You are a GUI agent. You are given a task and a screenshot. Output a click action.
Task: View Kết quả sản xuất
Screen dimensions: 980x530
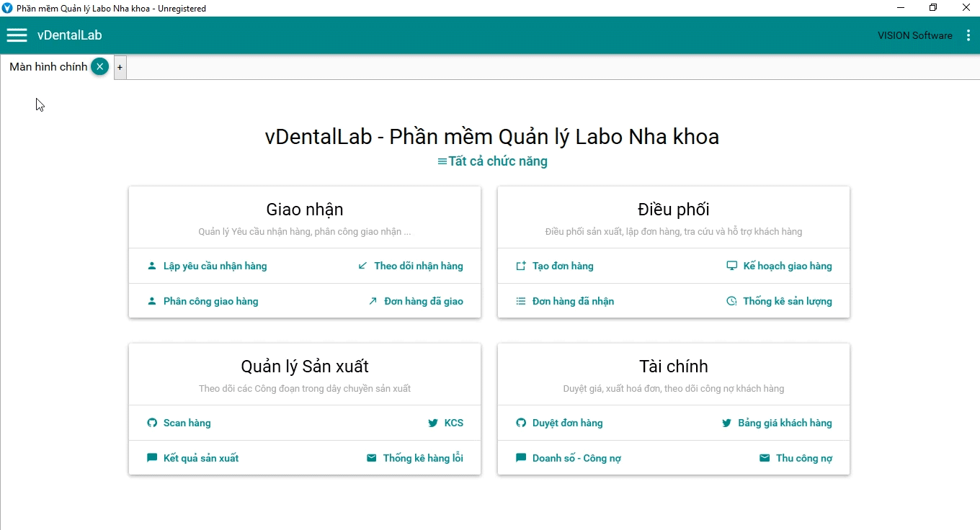[x=200, y=458]
